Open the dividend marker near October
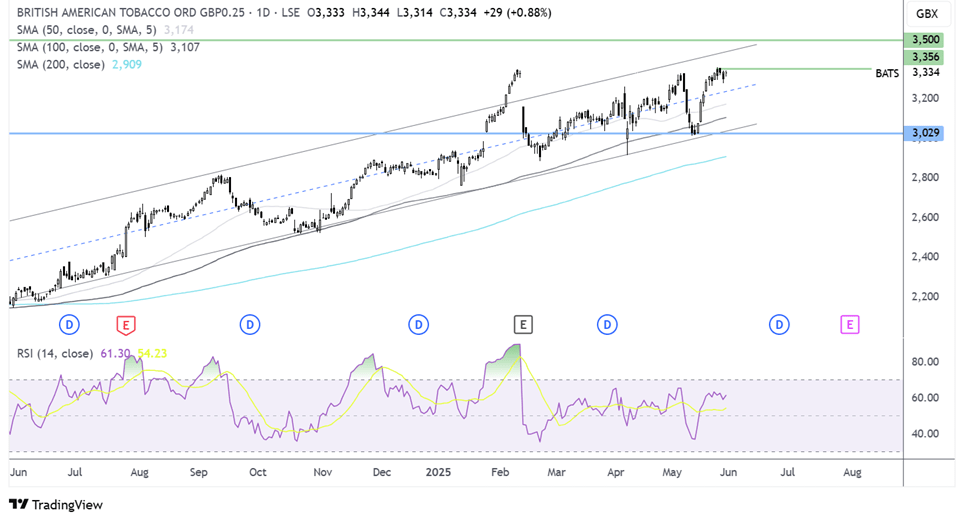The height and width of the screenshot is (522, 980). pos(250,324)
